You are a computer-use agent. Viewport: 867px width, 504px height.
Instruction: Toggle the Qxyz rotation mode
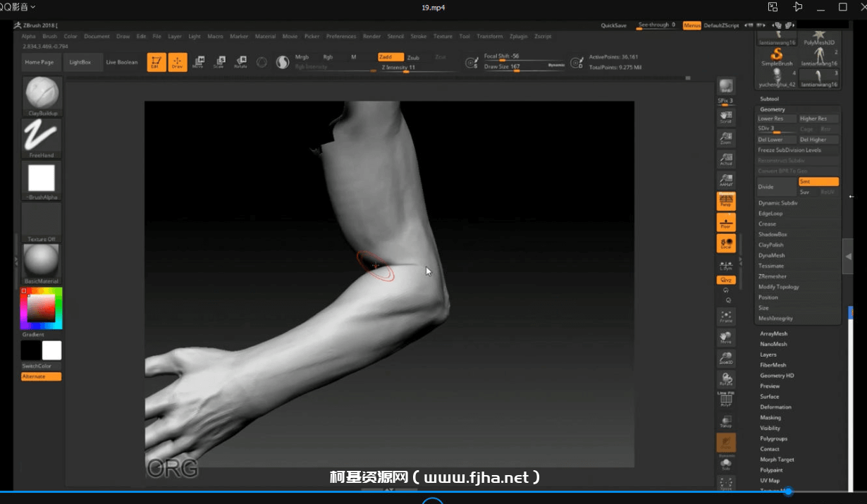[x=726, y=280]
